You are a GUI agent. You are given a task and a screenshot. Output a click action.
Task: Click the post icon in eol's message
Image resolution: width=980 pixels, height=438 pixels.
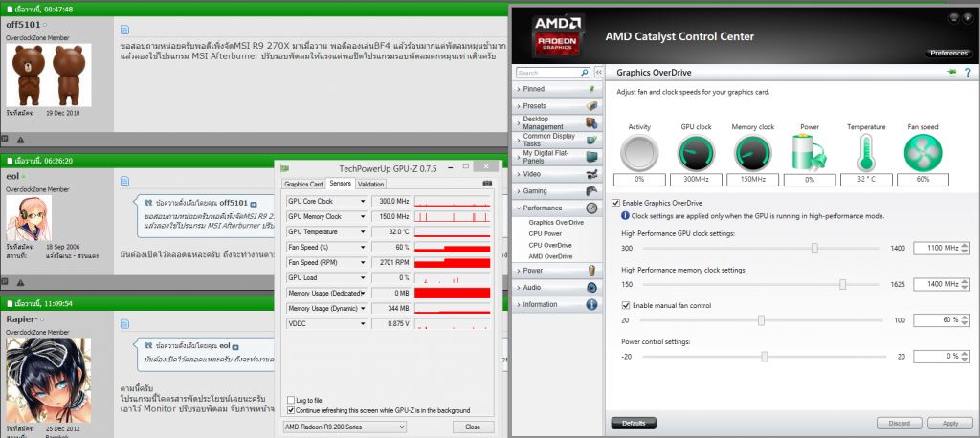tap(124, 181)
